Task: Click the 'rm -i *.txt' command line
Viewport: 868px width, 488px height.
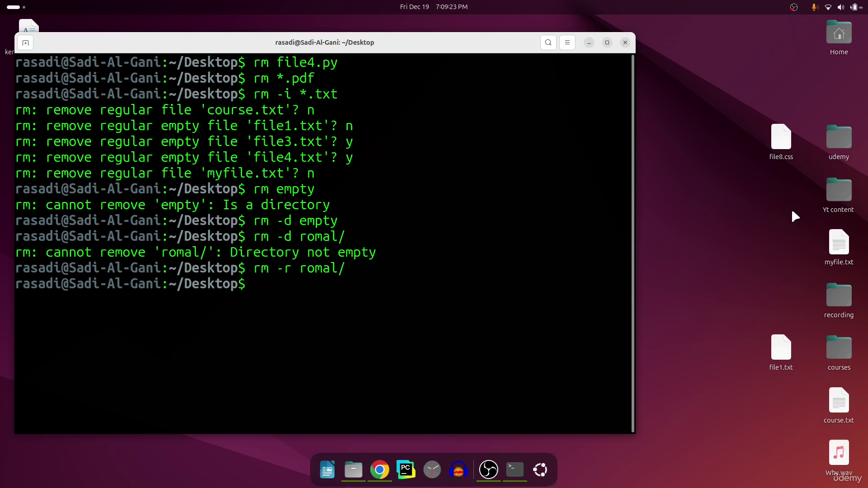Action: [295, 94]
